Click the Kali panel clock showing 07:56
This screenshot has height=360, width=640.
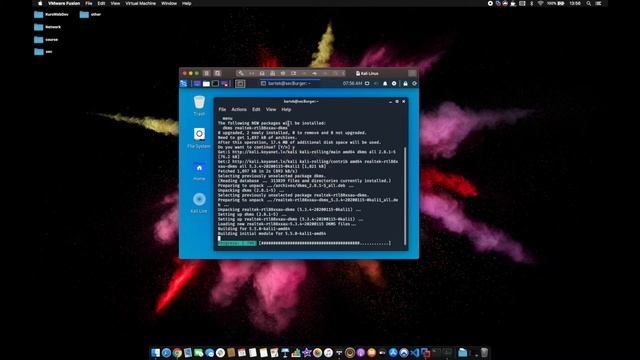point(352,83)
